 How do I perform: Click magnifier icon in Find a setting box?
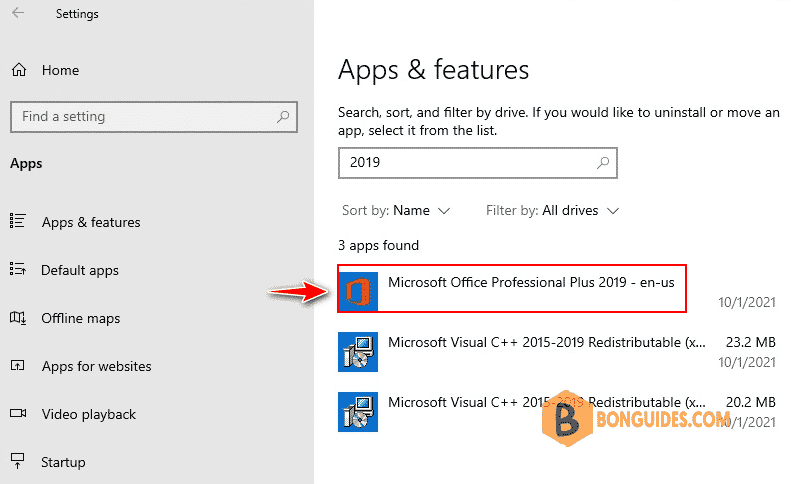coord(284,117)
